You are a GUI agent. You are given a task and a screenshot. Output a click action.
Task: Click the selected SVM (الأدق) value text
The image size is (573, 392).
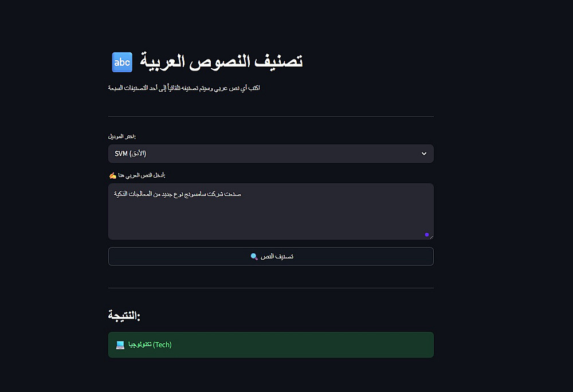click(131, 154)
